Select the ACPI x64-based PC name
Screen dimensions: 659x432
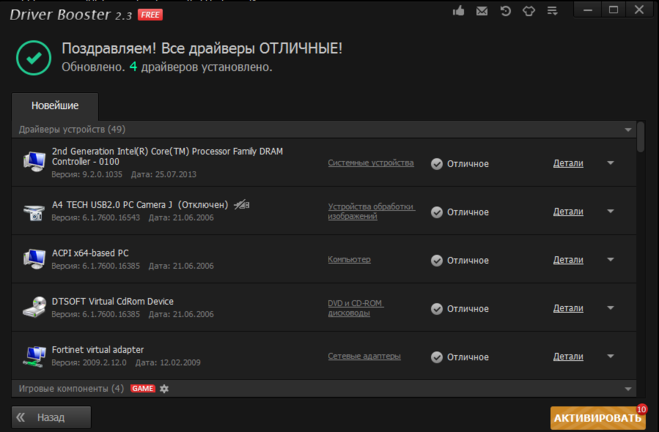point(90,253)
